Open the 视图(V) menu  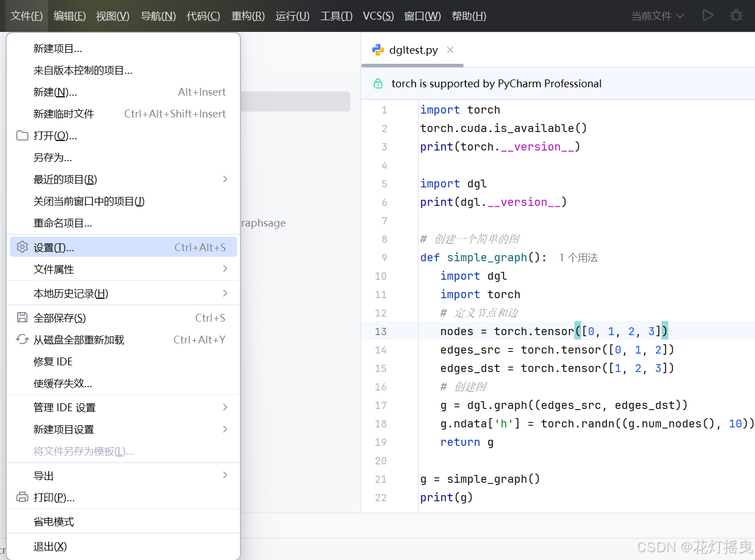(x=113, y=16)
